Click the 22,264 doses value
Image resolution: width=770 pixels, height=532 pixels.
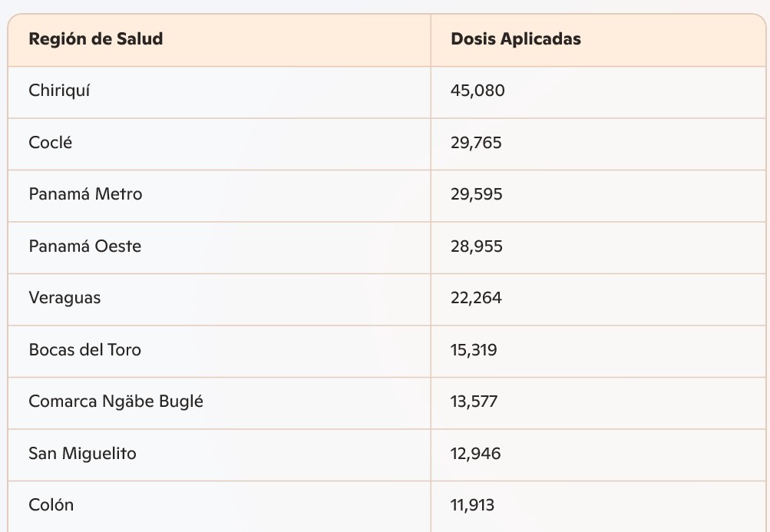[x=476, y=298]
